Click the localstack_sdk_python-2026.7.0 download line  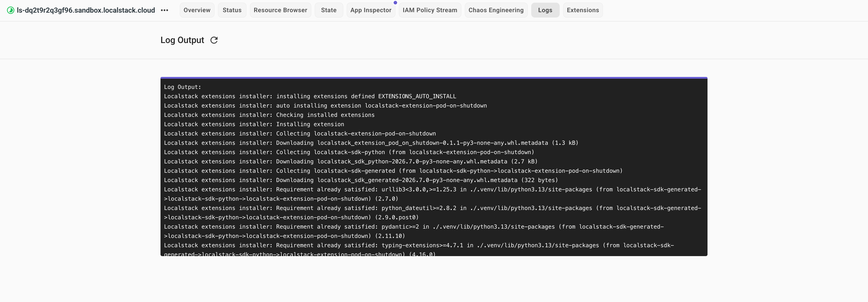[351, 162]
